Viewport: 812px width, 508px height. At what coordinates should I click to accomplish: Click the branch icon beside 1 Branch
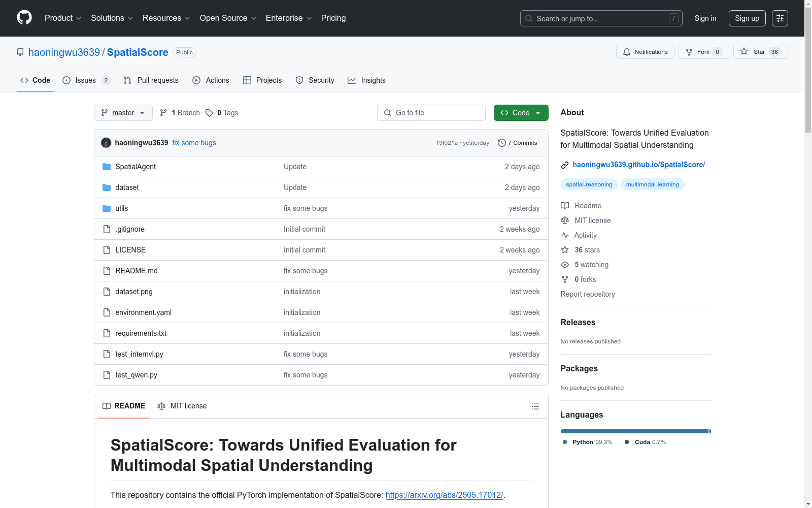(x=163, y=113)
